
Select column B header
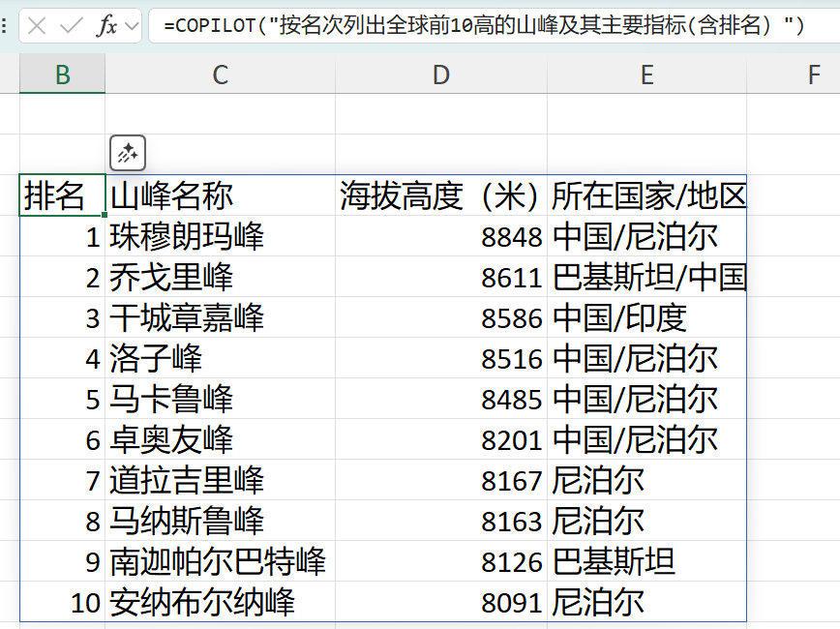point(63,75)
